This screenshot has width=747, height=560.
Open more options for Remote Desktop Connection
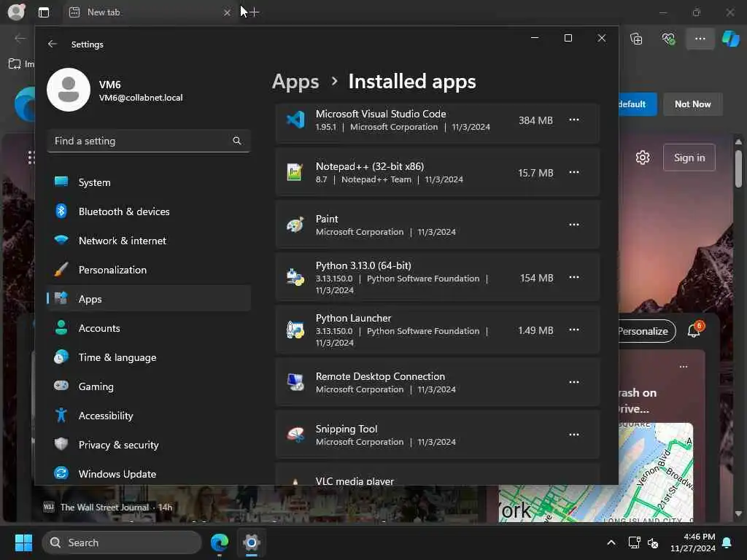coord(574,382)
